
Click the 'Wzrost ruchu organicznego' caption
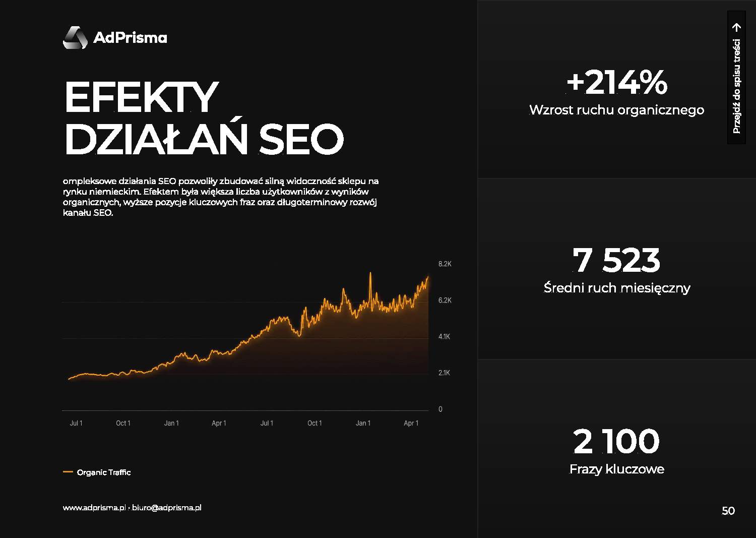616,110
